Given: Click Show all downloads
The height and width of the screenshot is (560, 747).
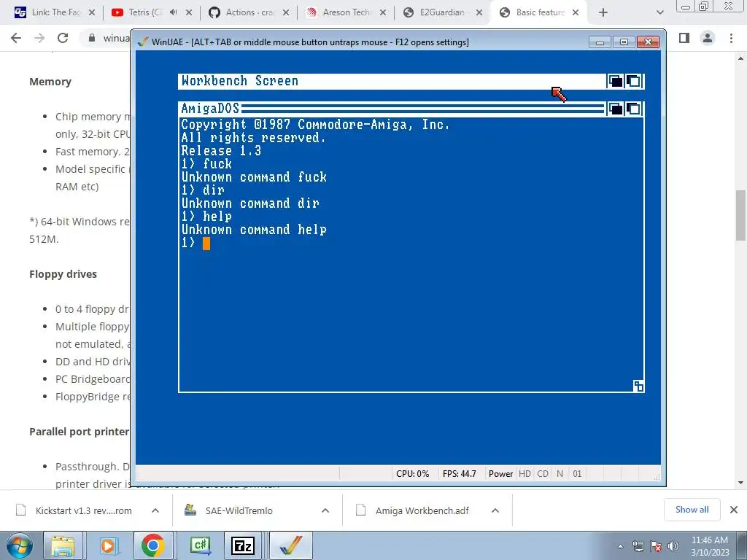Looking at the screenshot, I should (692, 510).
